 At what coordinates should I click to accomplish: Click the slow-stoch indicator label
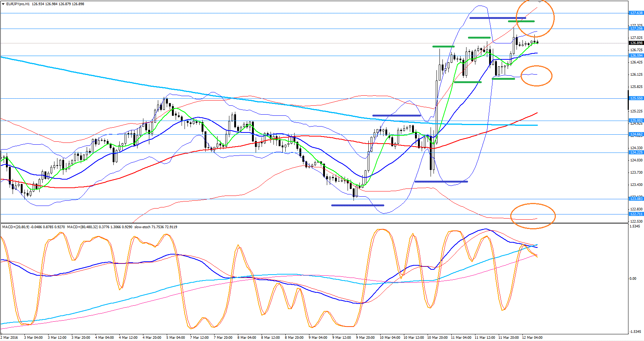coord(143,227)
